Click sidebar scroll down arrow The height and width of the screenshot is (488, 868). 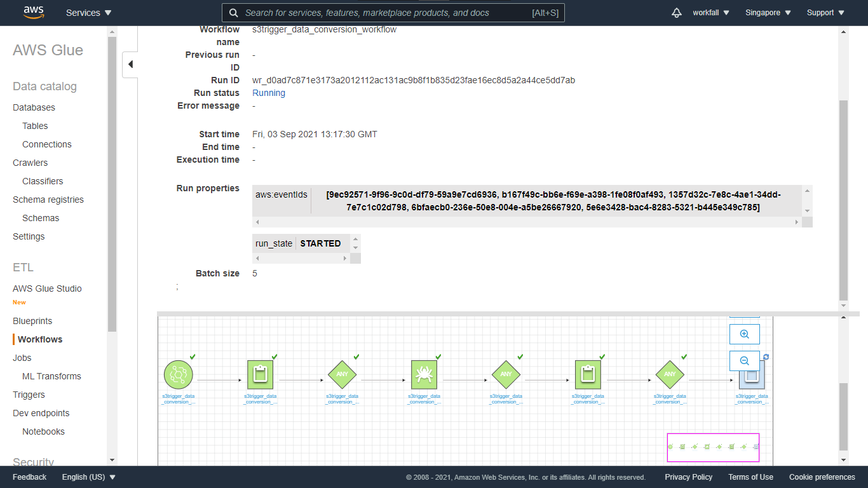pyautogui.click(x=112, y=460)
